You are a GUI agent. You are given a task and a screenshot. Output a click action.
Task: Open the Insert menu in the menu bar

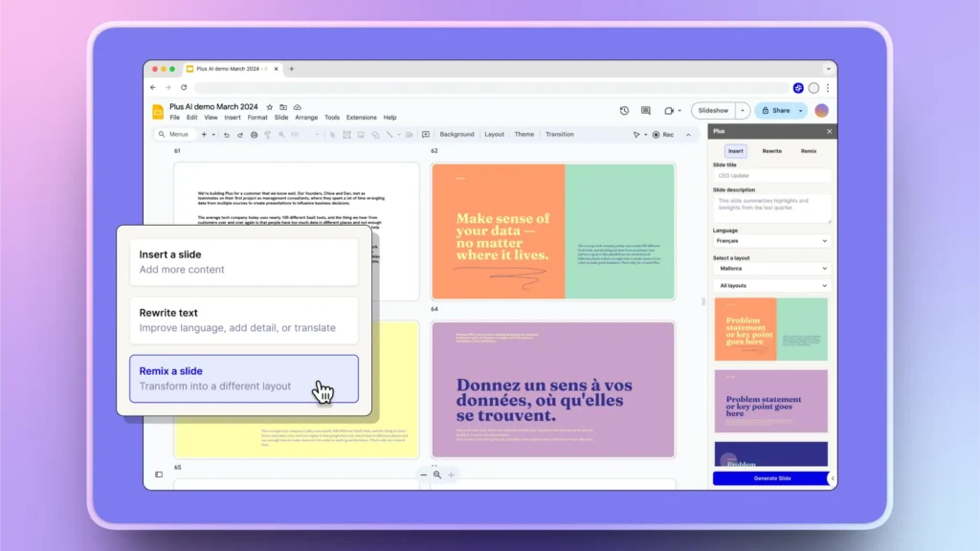233,118
